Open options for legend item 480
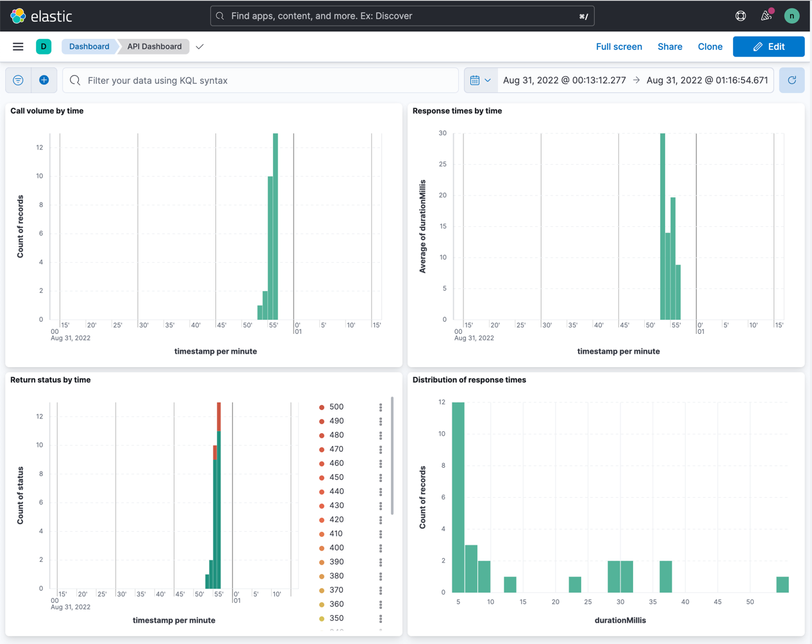The image size is (812, 644). (x=381, y=435)
